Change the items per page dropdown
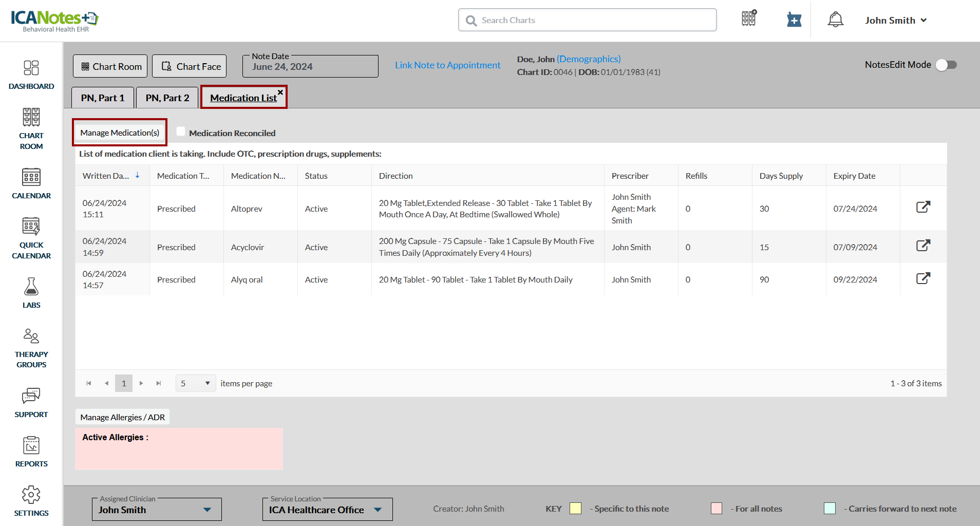This screenshot has height=526, width=980. (196, 383)
